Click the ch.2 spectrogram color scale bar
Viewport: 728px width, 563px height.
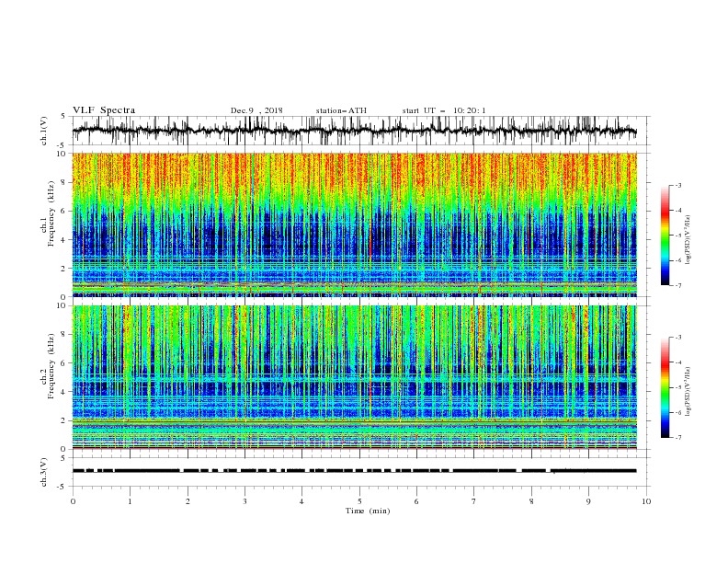coord(665,387)
